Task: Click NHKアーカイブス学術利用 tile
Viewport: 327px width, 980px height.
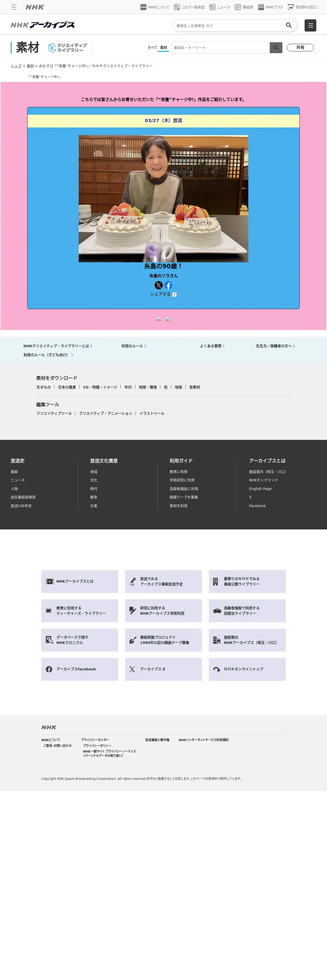Action: coord(163,611)
